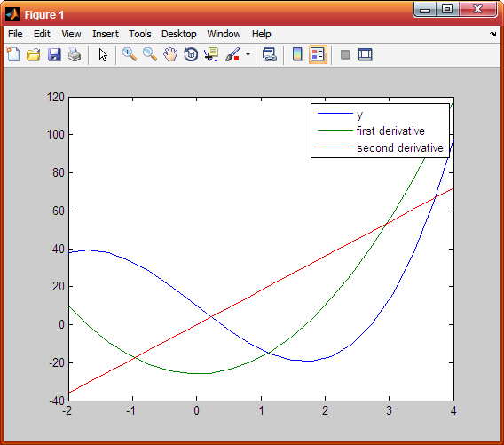This screenshot has width=504, height=445.
Task: Select the Pan hand tool
Action: [x=170, y=54]
